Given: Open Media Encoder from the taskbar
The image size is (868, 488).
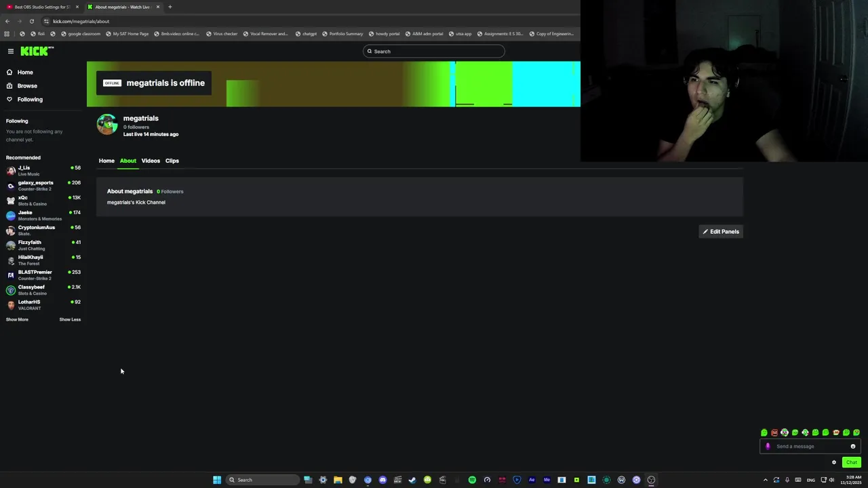Looking at the screenshot, I should point(547,480).
